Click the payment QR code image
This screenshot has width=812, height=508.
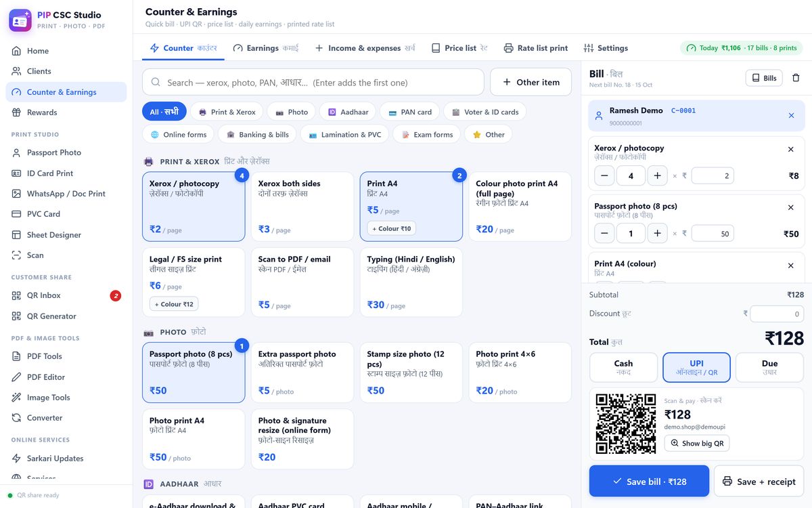[626, 424]
